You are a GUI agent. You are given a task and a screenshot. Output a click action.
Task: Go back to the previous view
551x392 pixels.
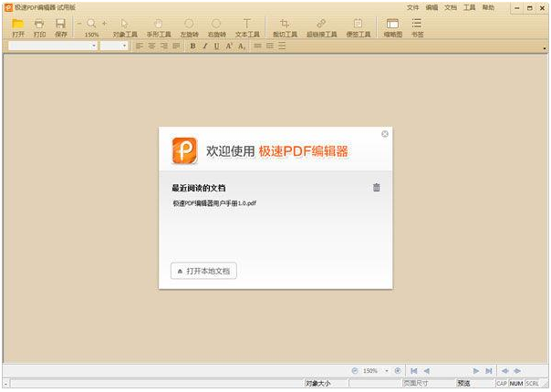(x=505, y=371)
